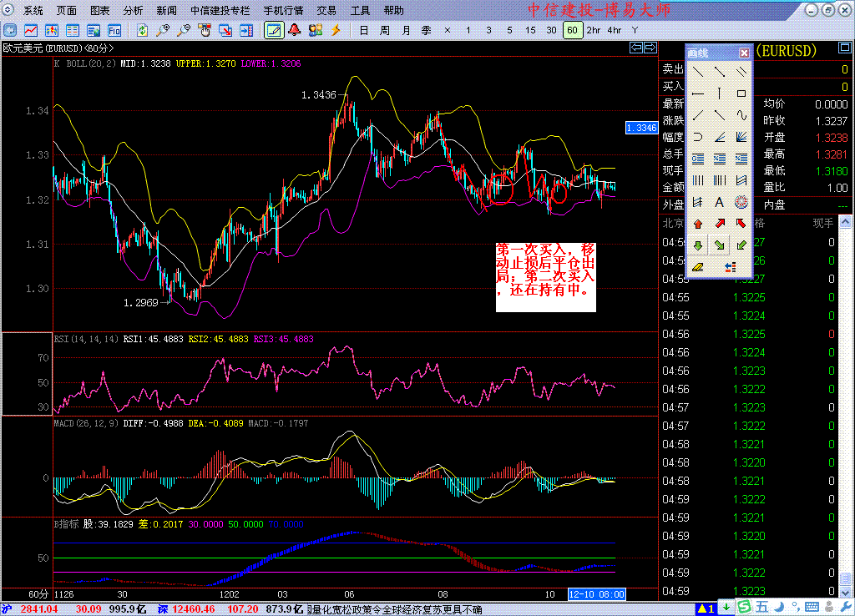Screen dimensions: 855x616
Task: Click the quote list scrollbar up arrow
Action: [845, 222]
